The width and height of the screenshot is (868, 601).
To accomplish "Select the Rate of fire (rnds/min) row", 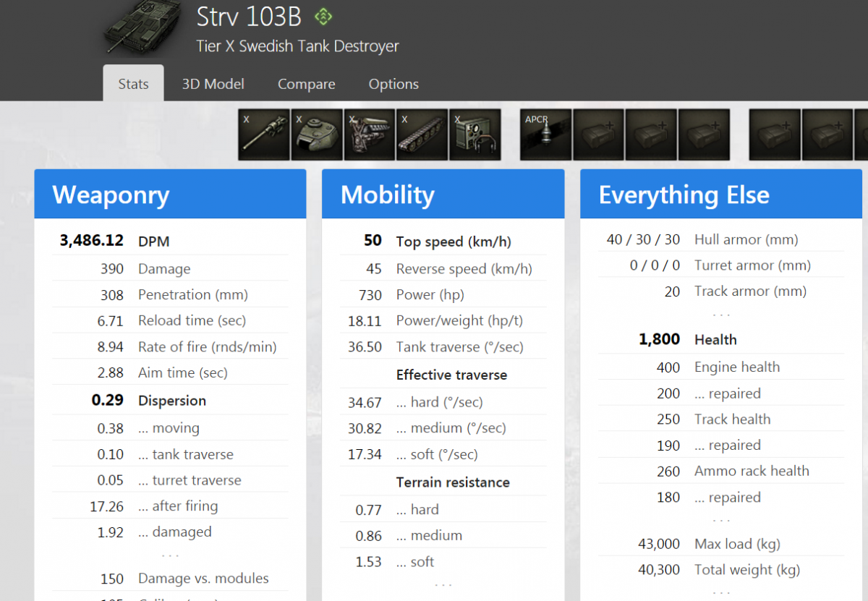I will (170, 346).
